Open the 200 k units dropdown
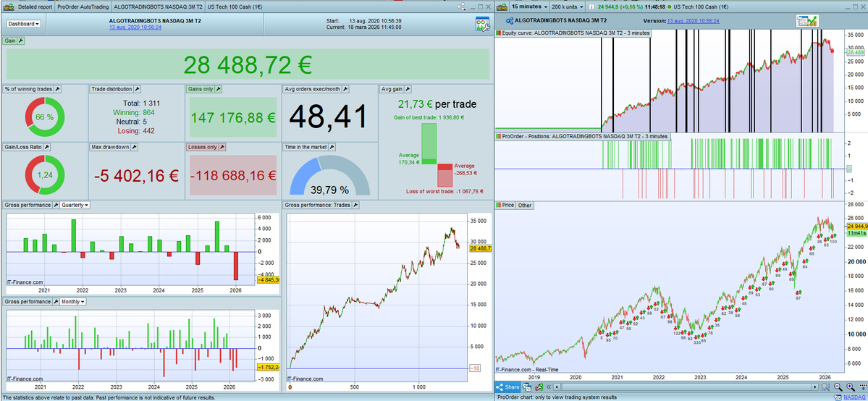This screenshot has height=401, width=868. tap(568, 7)
